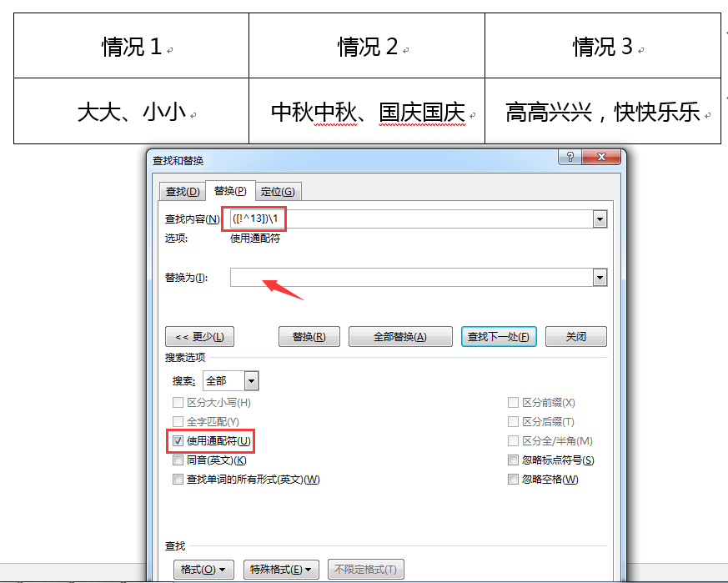Click the cell 高高兴兴，快快乐乐
This screenshot has width=728, height=583.
[x=603, y=112]
